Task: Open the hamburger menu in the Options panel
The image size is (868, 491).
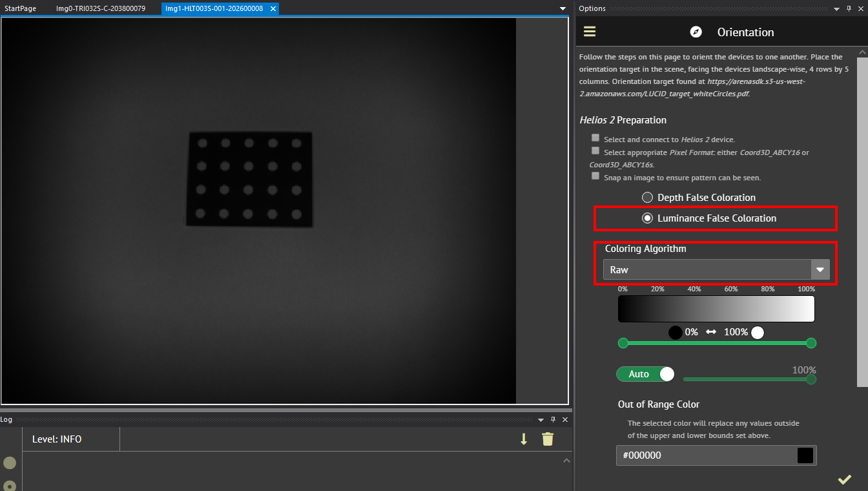Action: (590, 31)
